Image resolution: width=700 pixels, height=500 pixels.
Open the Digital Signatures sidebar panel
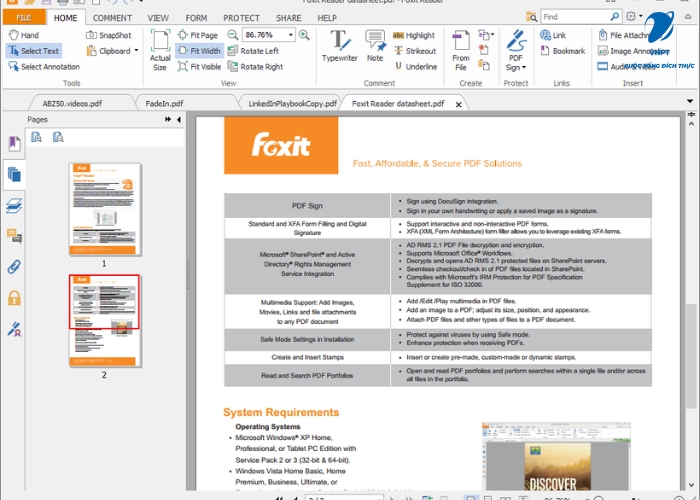(14, 329)
